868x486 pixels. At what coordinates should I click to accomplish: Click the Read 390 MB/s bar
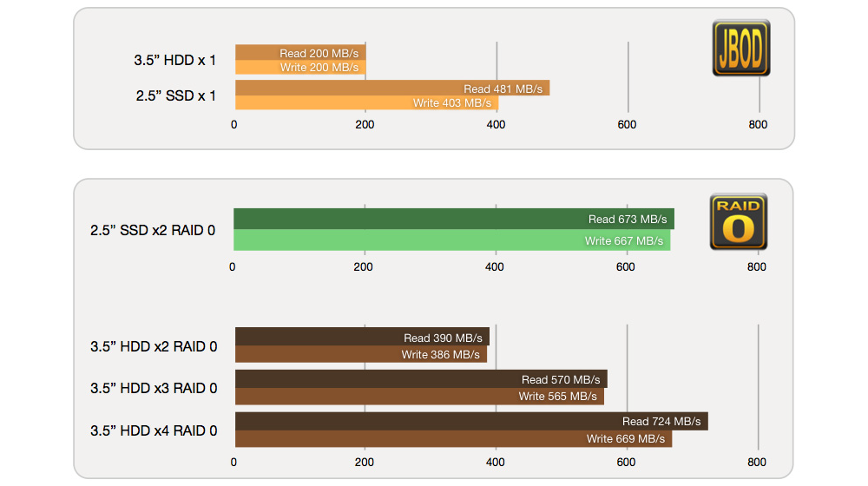pos(361,337)
